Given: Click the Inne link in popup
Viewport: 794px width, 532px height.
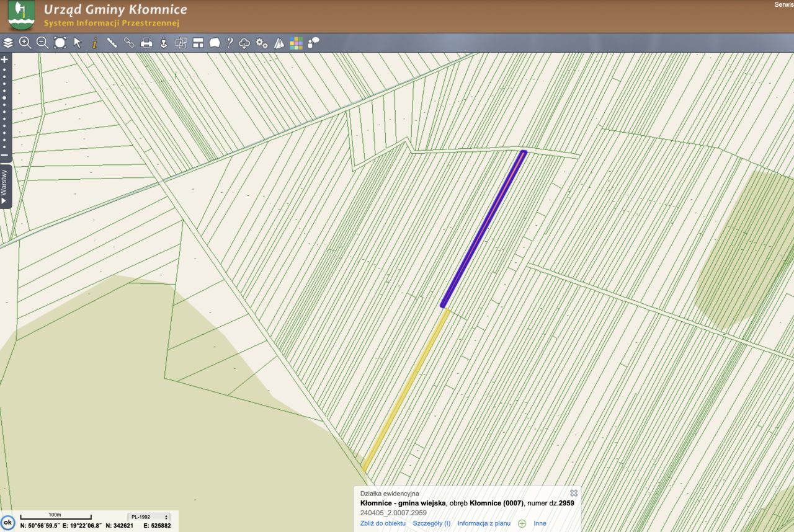Looking at the screenshot, I should point(540,523).
